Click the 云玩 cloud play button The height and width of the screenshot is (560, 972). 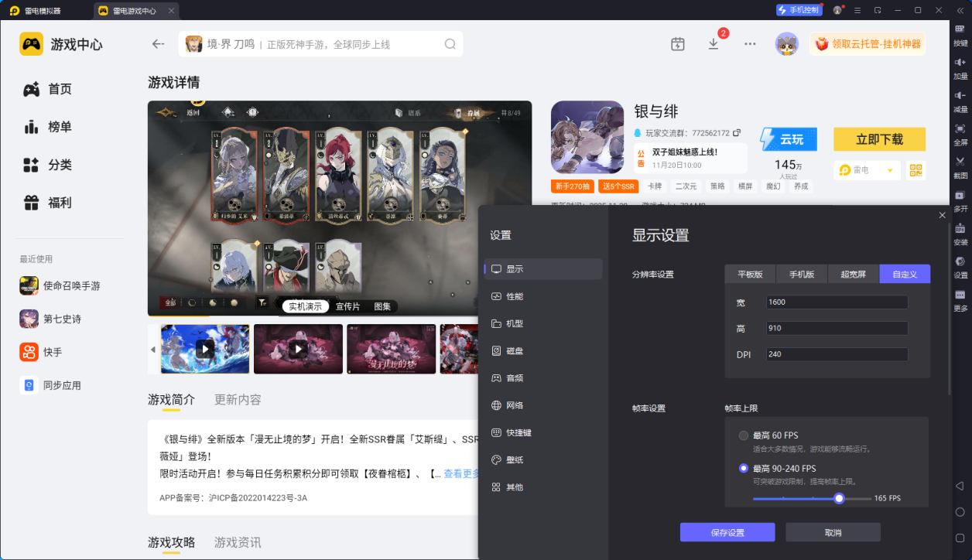tap(789, 139)
